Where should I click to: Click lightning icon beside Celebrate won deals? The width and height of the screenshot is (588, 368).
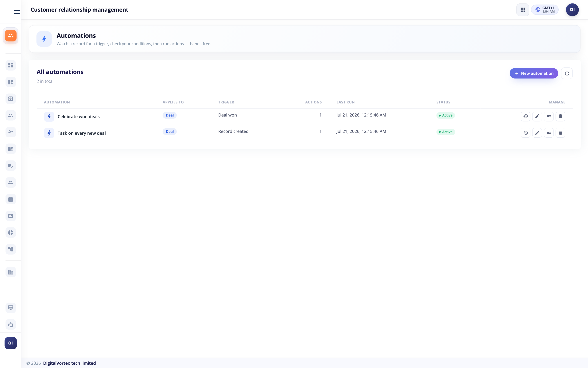49,117
